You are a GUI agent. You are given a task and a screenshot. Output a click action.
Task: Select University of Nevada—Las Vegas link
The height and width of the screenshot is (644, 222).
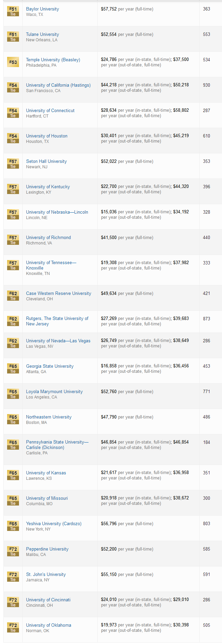point(58,341)
